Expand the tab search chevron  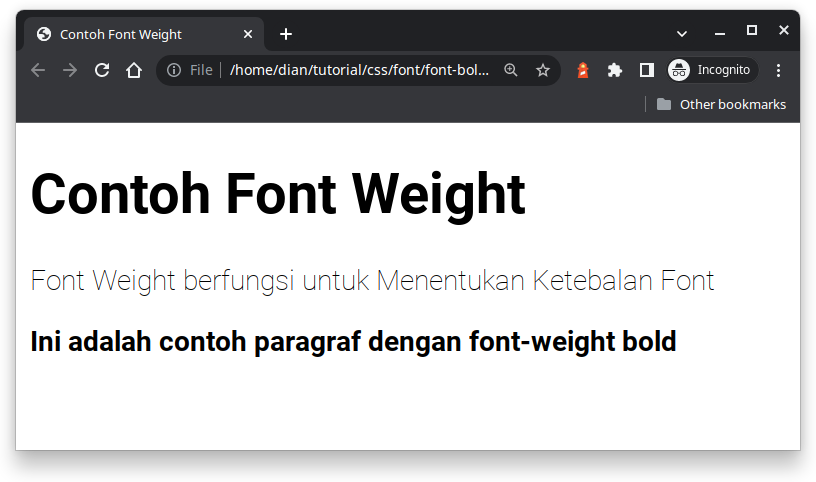pos(682,34)
